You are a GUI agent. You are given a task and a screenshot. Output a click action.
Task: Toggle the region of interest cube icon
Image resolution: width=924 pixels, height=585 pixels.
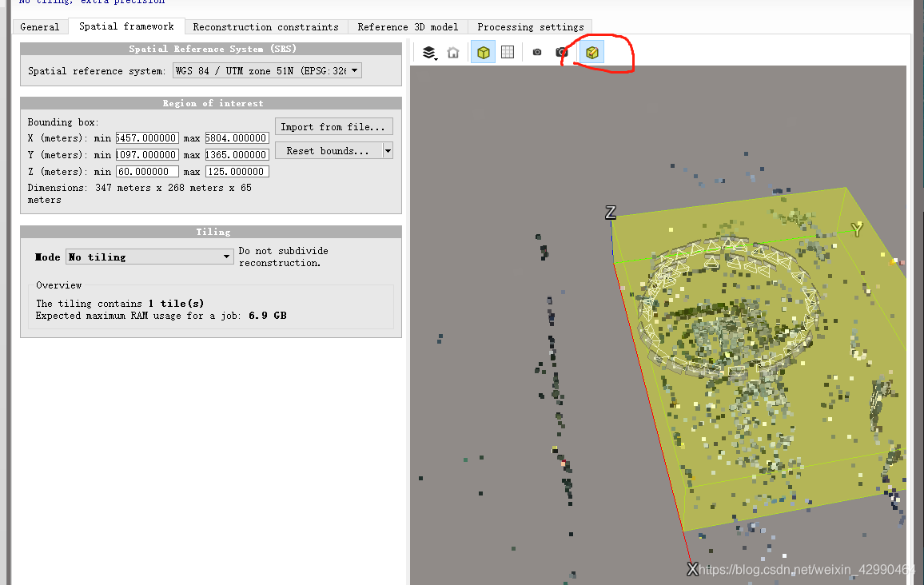[x=484, y=53]
